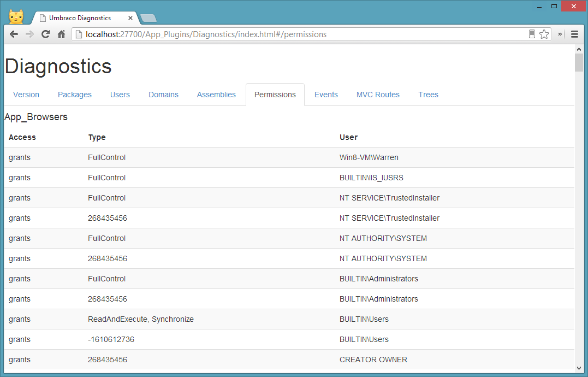Image resolution: width=588 pixels, height=377 pixels.
Task: Click the scrollbar up arrow
Action: [579, 49]
